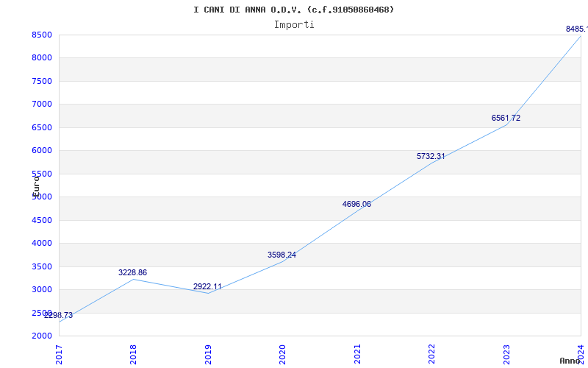Click y-axis value 3500
The height and width of the screenshot is (368, 588).
click(41, 266)
